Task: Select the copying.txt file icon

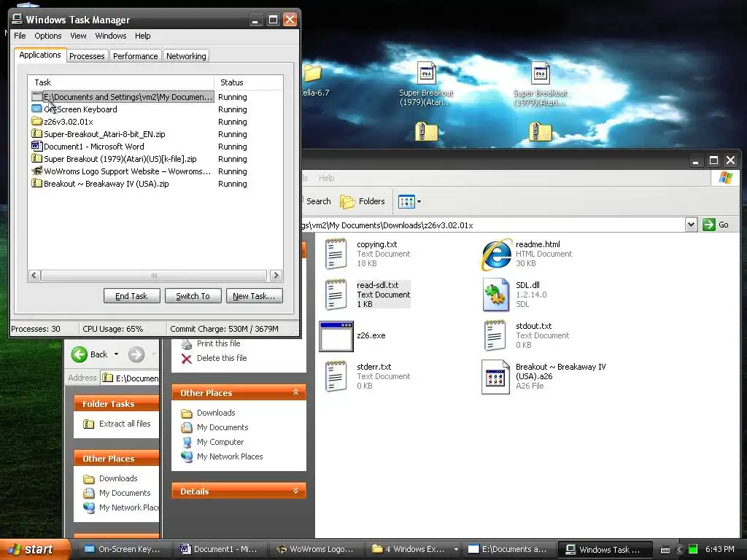Action: coord(336,253)
